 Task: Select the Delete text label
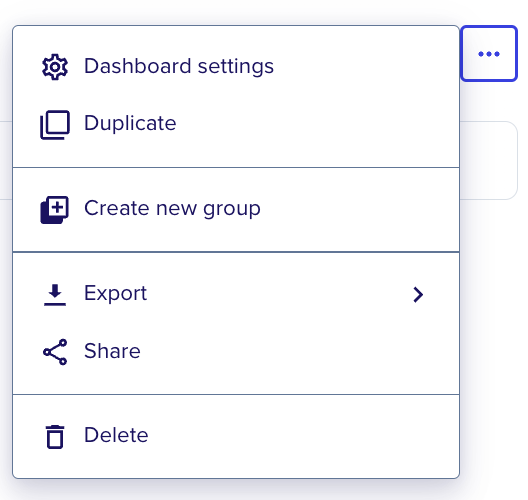(116, 435)
